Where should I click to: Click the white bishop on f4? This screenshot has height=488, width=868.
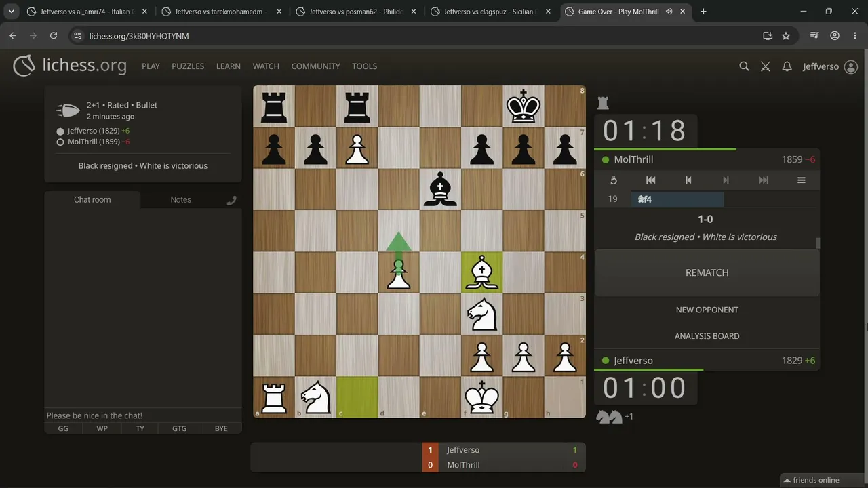click(x=482, y=272)
